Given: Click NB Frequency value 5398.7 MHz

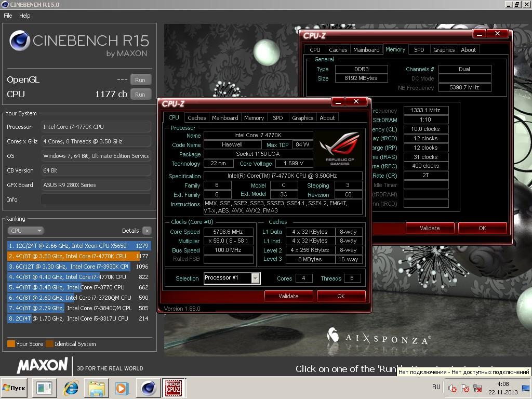Looking at the screenshot, I should click(464, 87).
